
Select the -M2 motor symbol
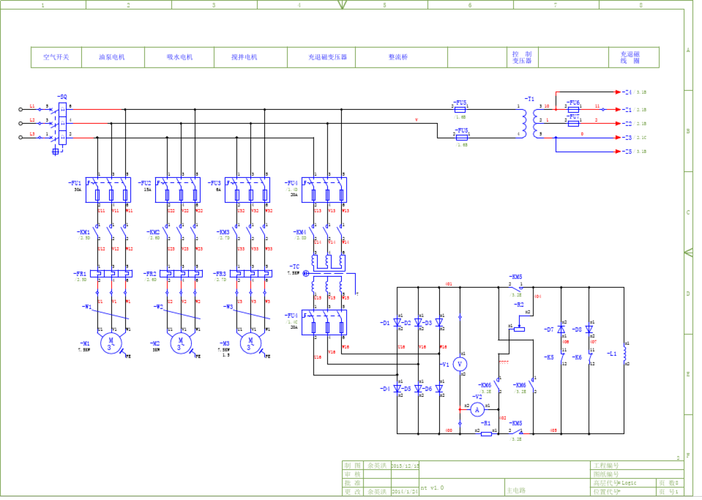pyautogui.click(x=181, y=344)
